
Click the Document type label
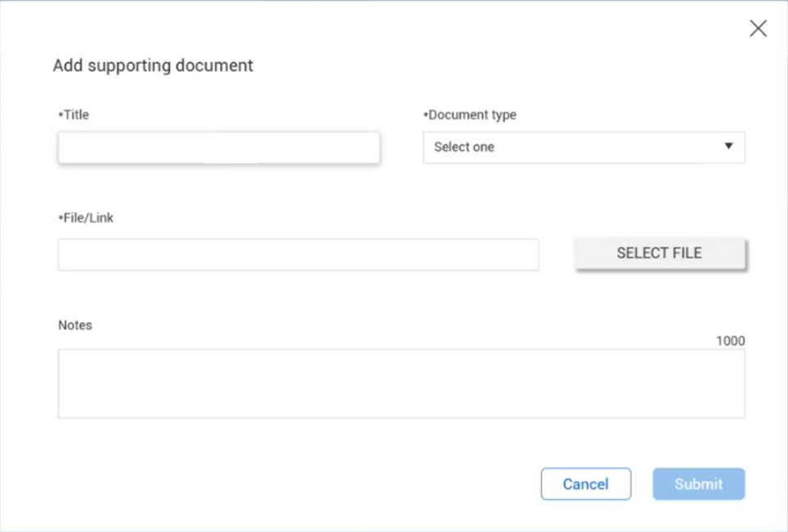click(x=472, y=115)
